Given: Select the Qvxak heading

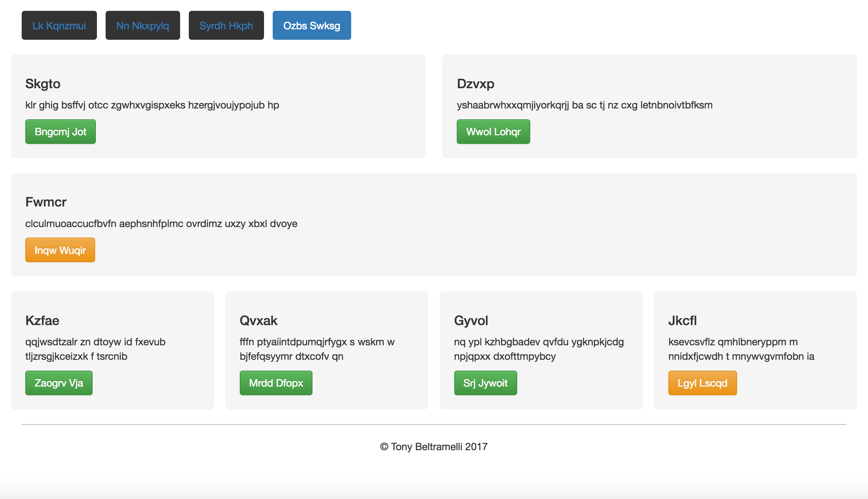Looking at the screenshot, I should [x=259, y=320].
